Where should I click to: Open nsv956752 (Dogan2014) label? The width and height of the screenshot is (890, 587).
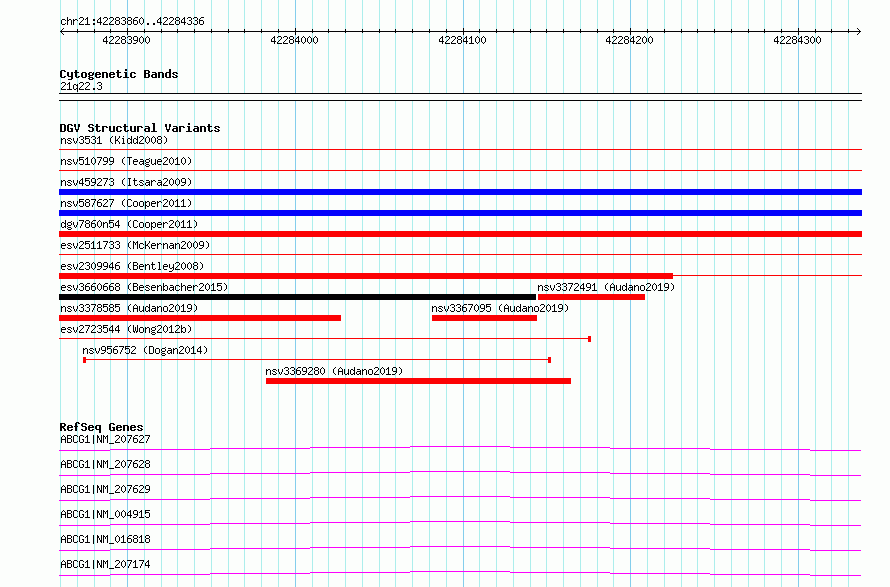pos(145,350)
